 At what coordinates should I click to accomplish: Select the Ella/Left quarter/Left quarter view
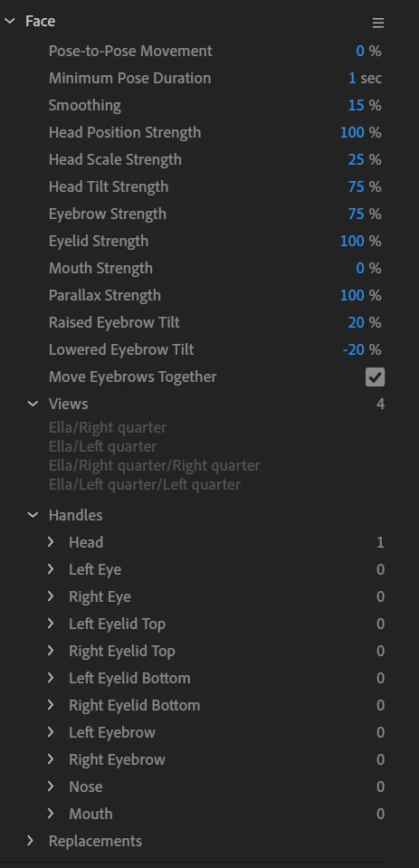point(145,484)
